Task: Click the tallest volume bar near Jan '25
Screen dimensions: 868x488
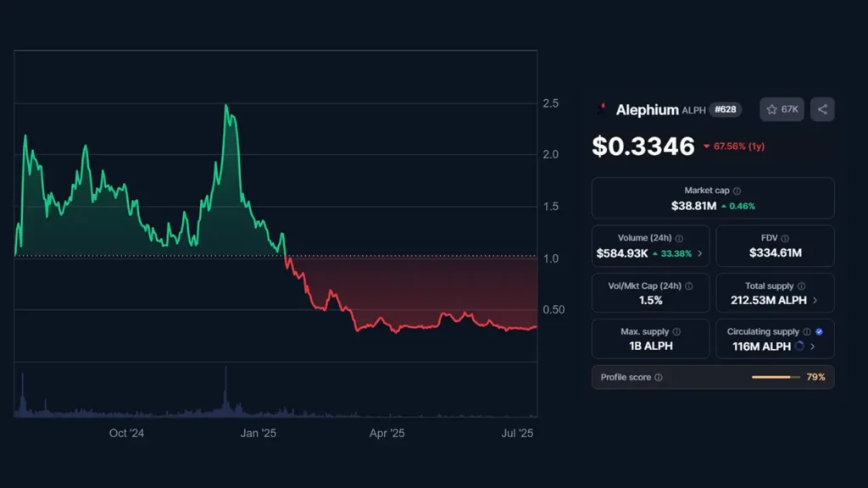Action: pyautogui.click(x=225, y=390)
